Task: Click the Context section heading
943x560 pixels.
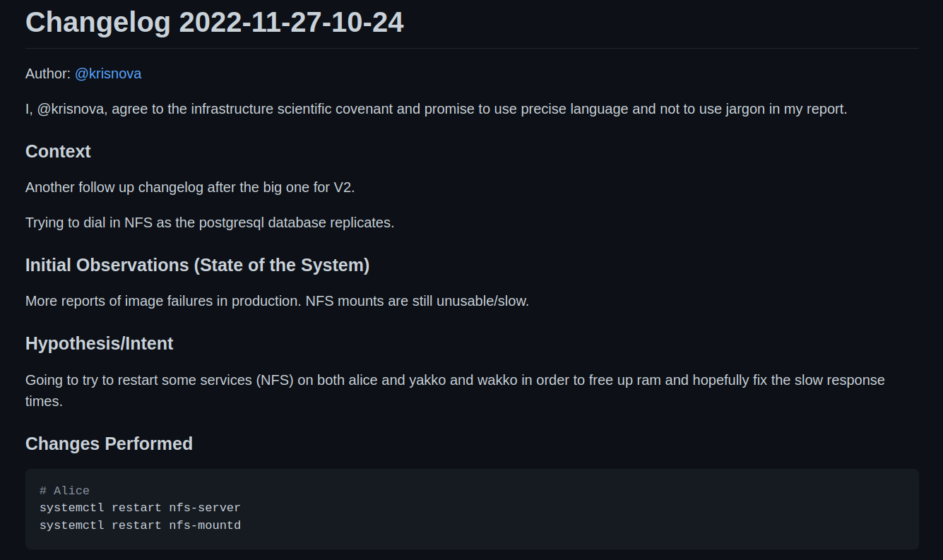Action: [58, 151]
